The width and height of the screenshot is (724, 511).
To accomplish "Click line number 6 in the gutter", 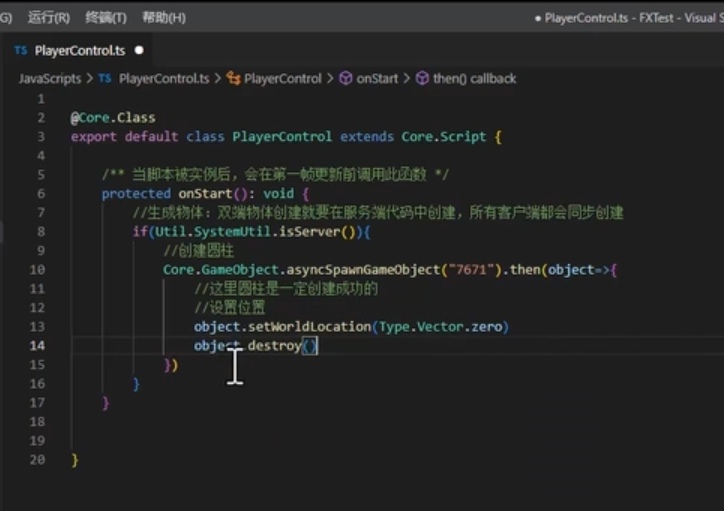I will pos(41,193).
